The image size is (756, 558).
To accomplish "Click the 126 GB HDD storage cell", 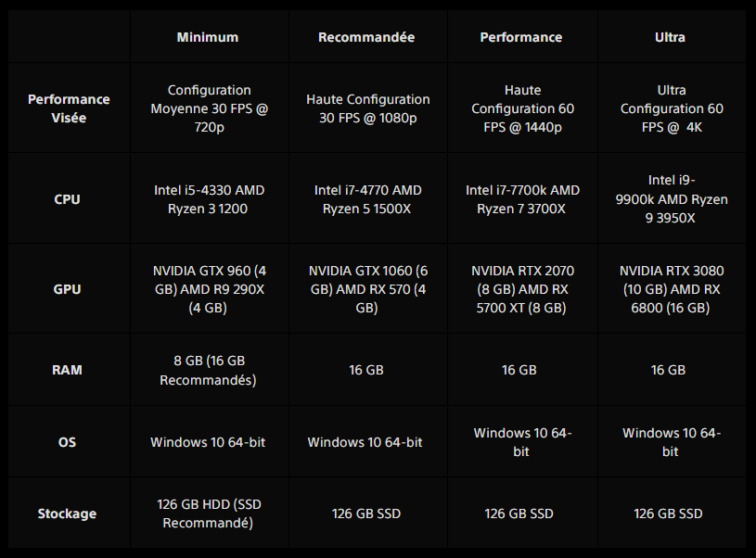I will [x=208, y=514].
